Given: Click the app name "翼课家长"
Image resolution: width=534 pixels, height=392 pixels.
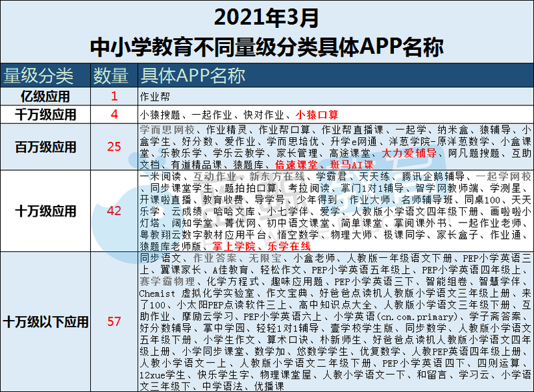Looking at the screenshot, I should (180, 270).
